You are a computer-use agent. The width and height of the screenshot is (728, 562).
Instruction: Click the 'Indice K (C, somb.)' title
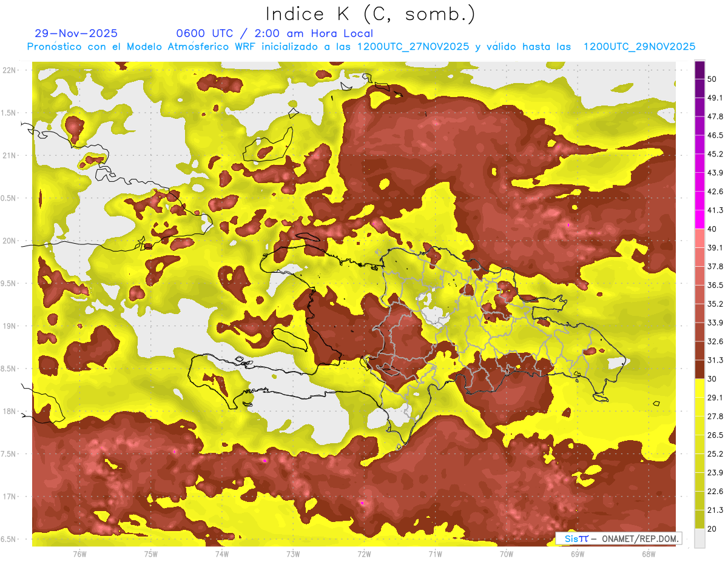click(371, 14)
